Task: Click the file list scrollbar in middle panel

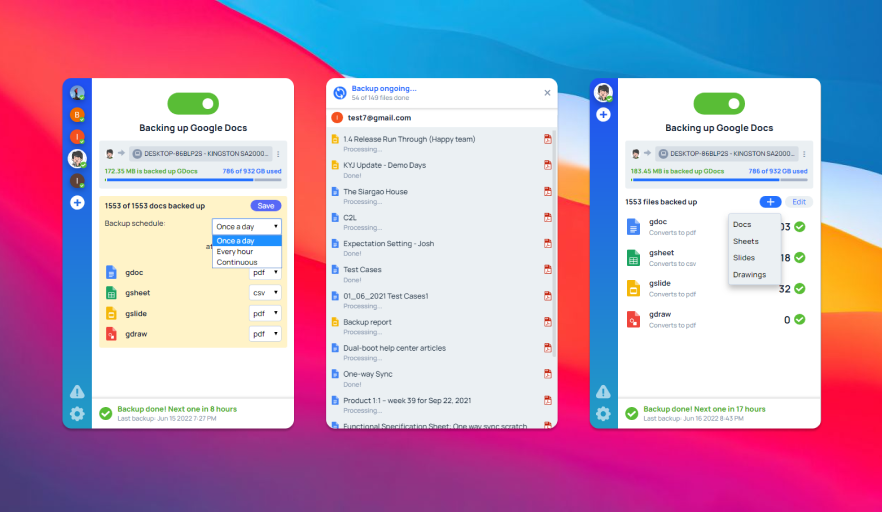Action: pos(555,242)
